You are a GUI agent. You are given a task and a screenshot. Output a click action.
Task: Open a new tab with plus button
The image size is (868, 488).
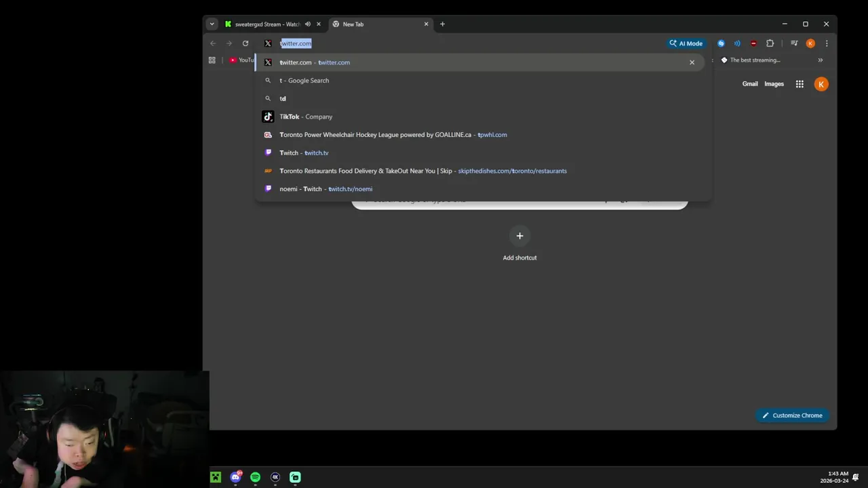[442, 24]
